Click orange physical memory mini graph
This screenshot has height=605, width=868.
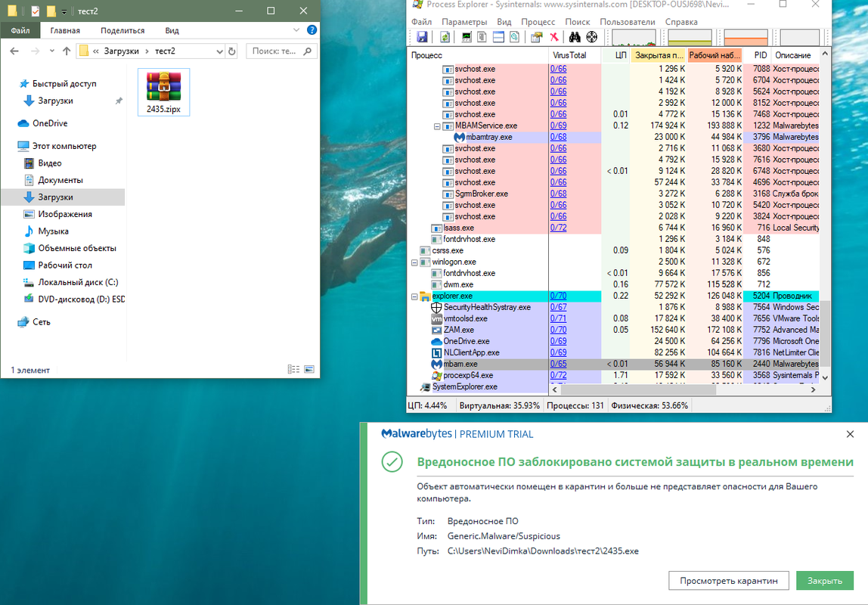(746, 37)
